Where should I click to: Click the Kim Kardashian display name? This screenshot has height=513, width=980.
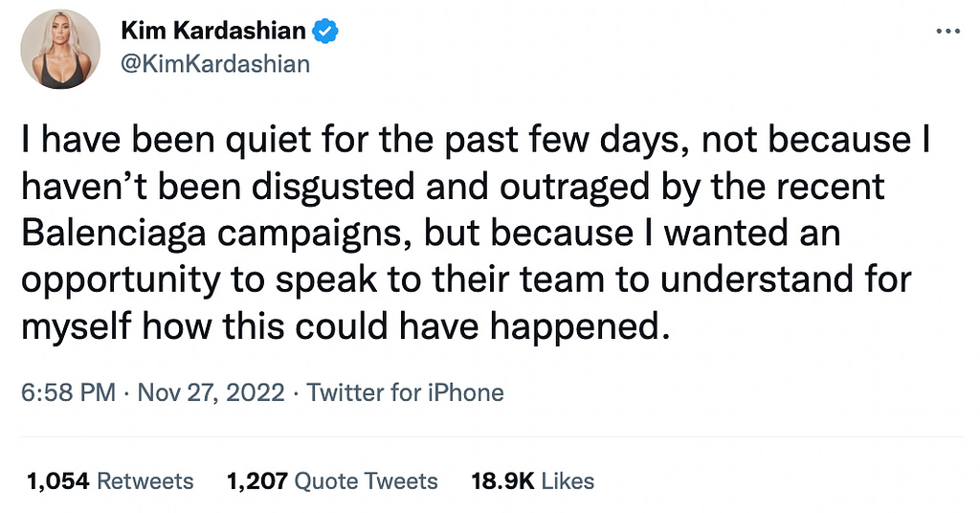[x=212, y=32]
